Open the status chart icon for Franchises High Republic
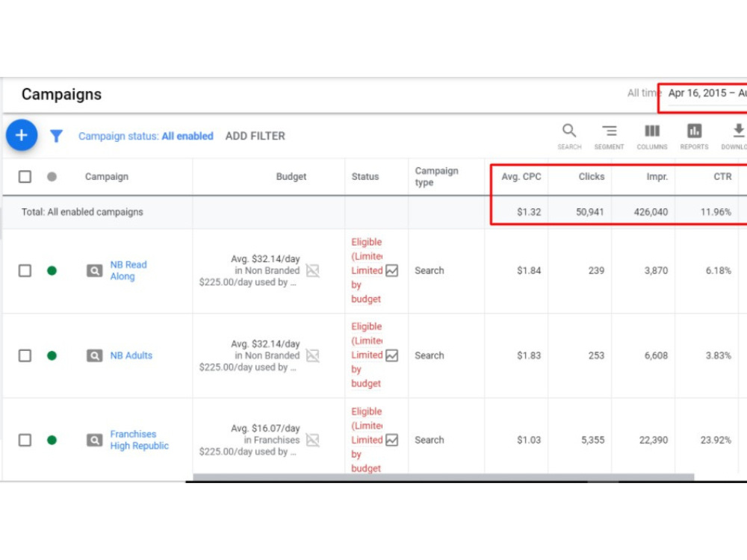The image size is (747, 560). tap(391, 440)
